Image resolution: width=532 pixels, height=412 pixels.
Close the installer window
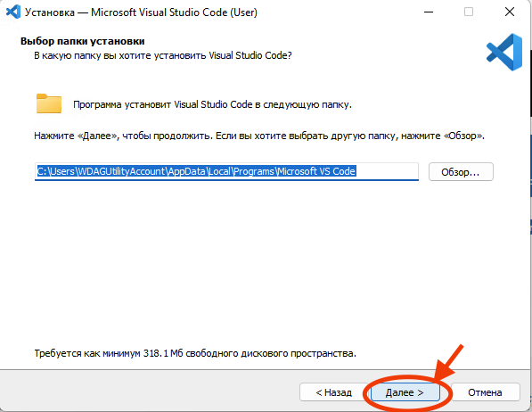pyautogui.click(x=509, y=12)
